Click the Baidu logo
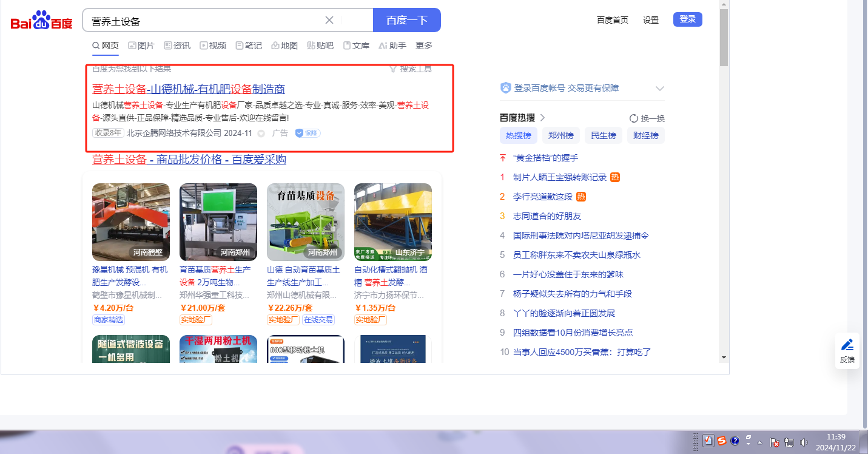Viewport: 868px width, 454px height. point(41,21)
